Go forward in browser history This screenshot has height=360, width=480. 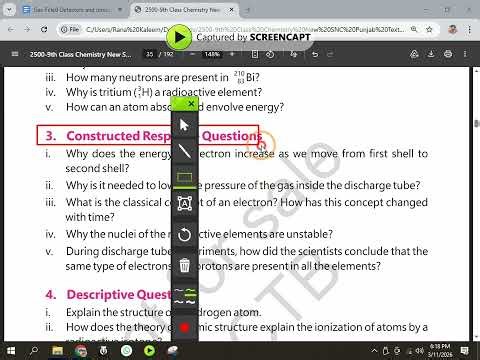pyautogui.click(x=27, y=29)
